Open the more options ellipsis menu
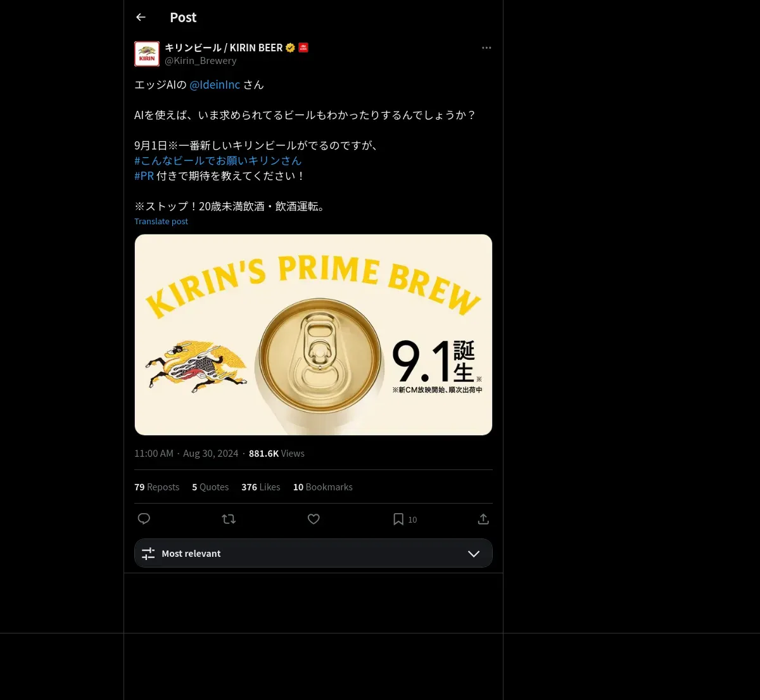 (486, 48)
